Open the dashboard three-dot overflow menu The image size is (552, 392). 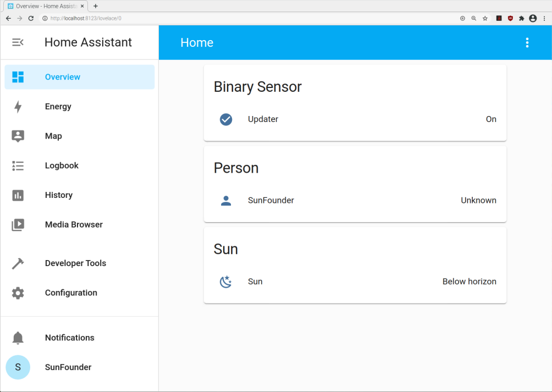pos(527,42)
